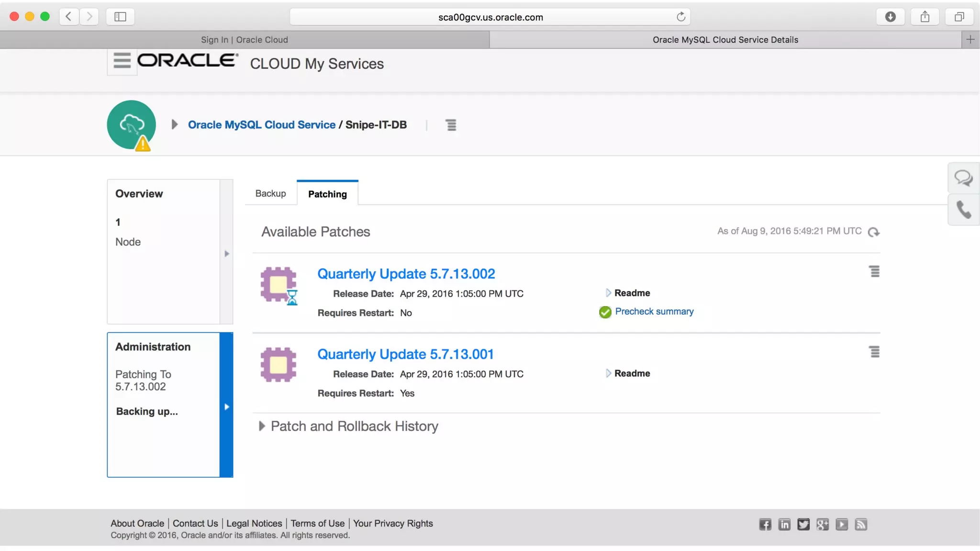This screenshot has height=551, width=980.
Task: Switch to the Backup tab
Action: point(270,193)
